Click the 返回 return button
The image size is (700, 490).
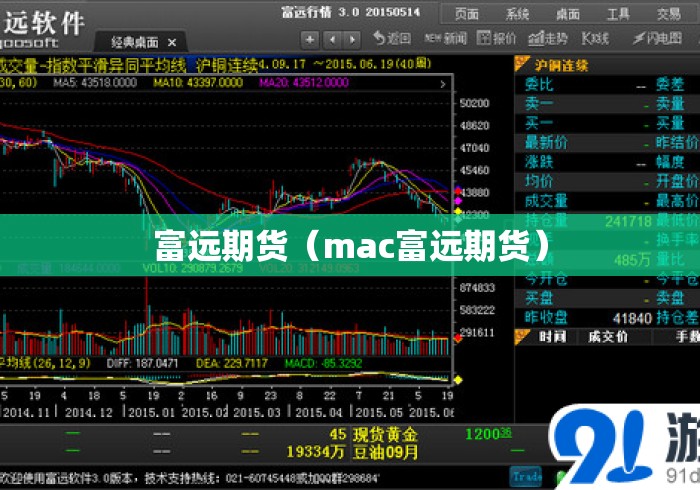(392, 39)
